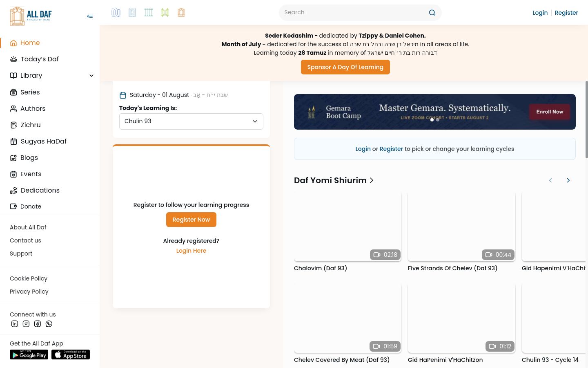588x368 pixels.
Task: Select the second banner carousel dot
Action: [x=438, y=120]
